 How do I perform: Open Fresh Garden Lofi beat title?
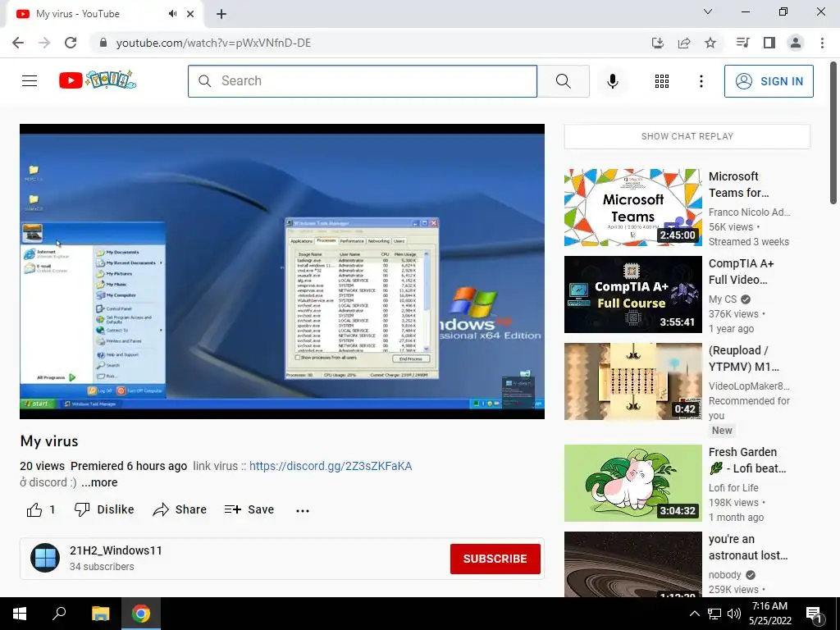click(747, 460)
